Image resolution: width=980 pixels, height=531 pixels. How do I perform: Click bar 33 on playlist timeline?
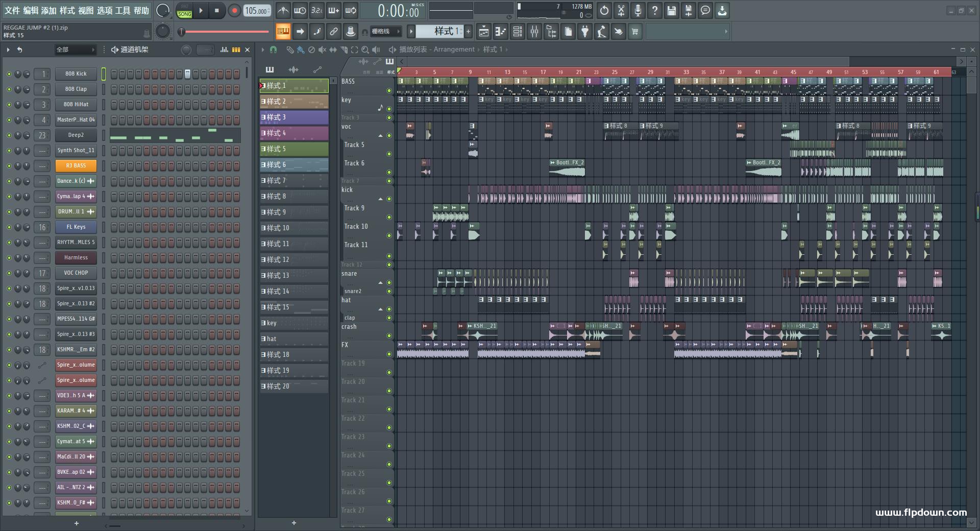click(686, 72)
